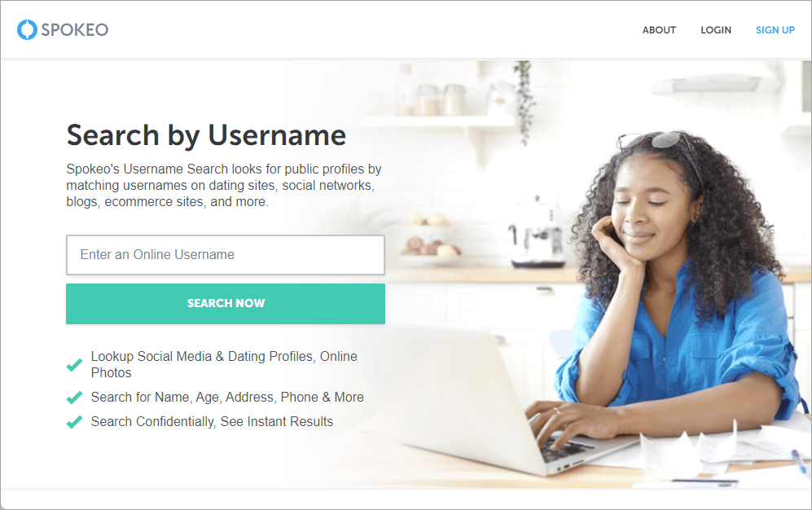Go to the LOGIN page
Screen dimensions: 812x510
[x=716, y=30]
